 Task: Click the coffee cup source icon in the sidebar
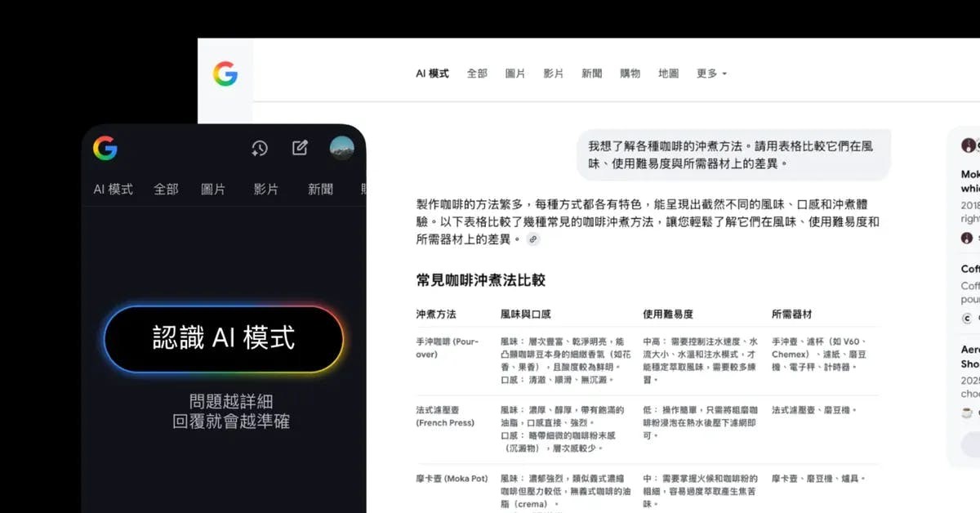pos(967,412)
